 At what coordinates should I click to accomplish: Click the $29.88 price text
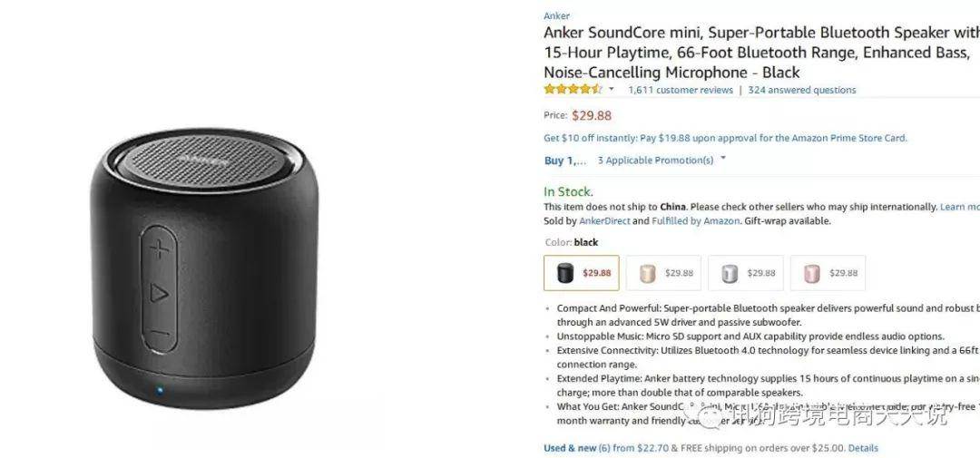click(592, 115)
